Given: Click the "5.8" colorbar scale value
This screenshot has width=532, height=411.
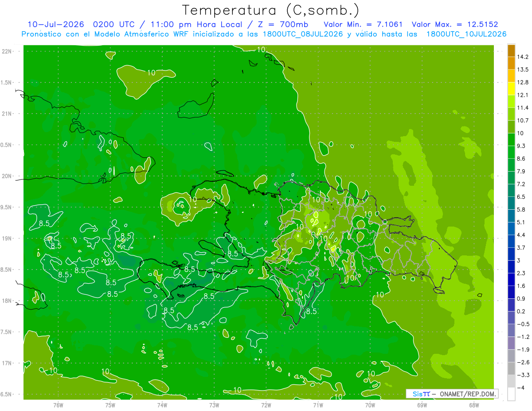Looking at the screenshot, I should tap(522, 209).
